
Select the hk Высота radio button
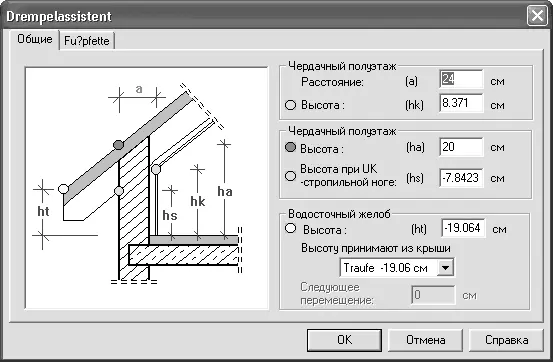click(290, 105)
